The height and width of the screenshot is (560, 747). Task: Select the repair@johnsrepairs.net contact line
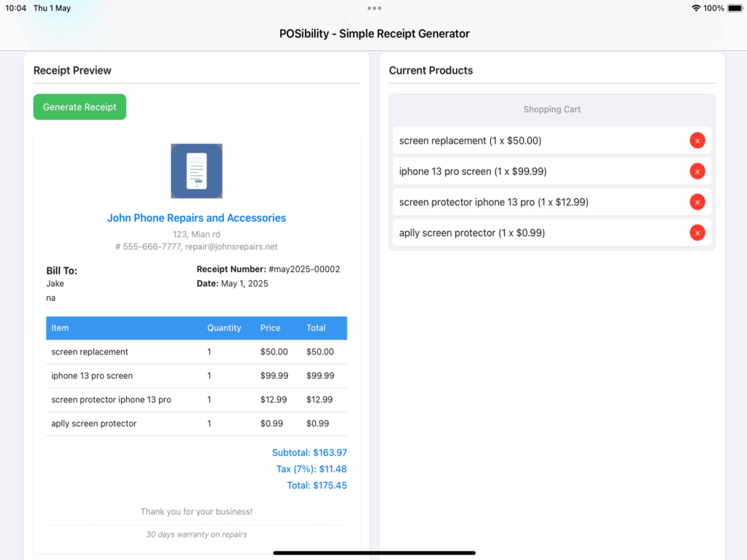point(196,246)
